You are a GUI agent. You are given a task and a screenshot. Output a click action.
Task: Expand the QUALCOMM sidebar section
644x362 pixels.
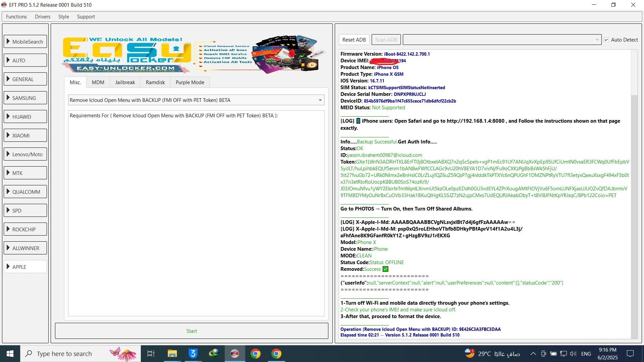click(25, 192)
